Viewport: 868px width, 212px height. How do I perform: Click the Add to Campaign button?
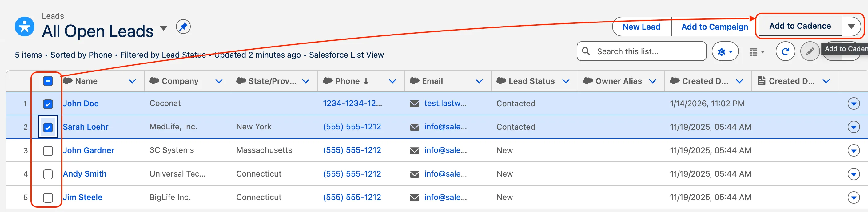coord(714,27)
